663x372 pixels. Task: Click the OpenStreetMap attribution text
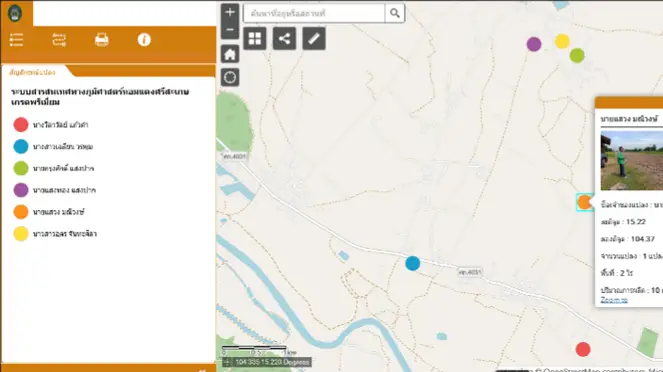click(599, 370)
